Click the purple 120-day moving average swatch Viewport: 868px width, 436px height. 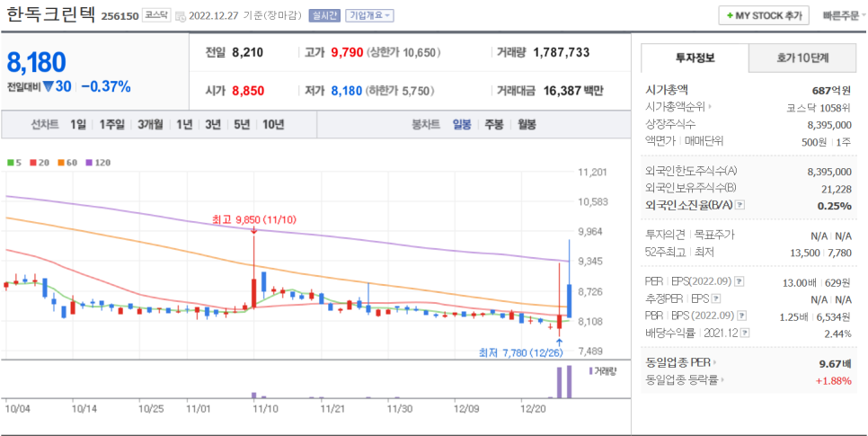coord(89,163)
